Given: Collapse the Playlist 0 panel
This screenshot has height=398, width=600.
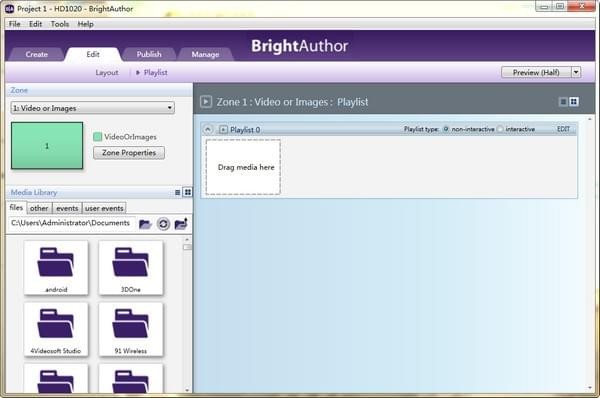Looking at the screenshot, I should click(208, 129).
